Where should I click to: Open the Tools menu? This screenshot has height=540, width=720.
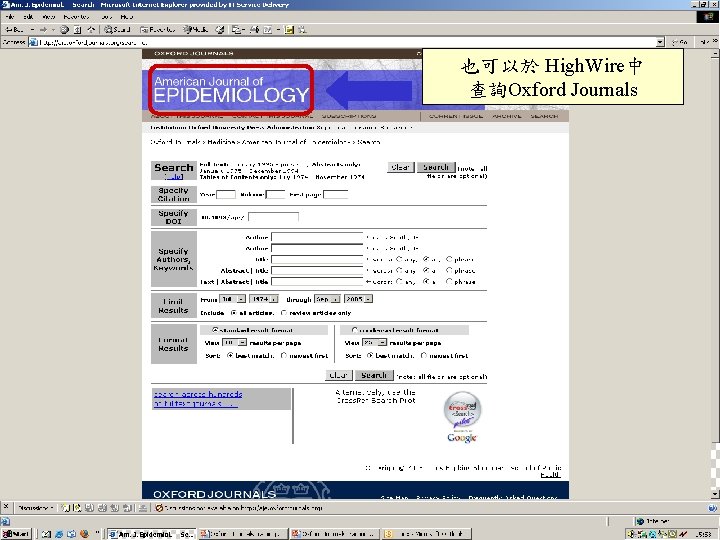[107, 17]
